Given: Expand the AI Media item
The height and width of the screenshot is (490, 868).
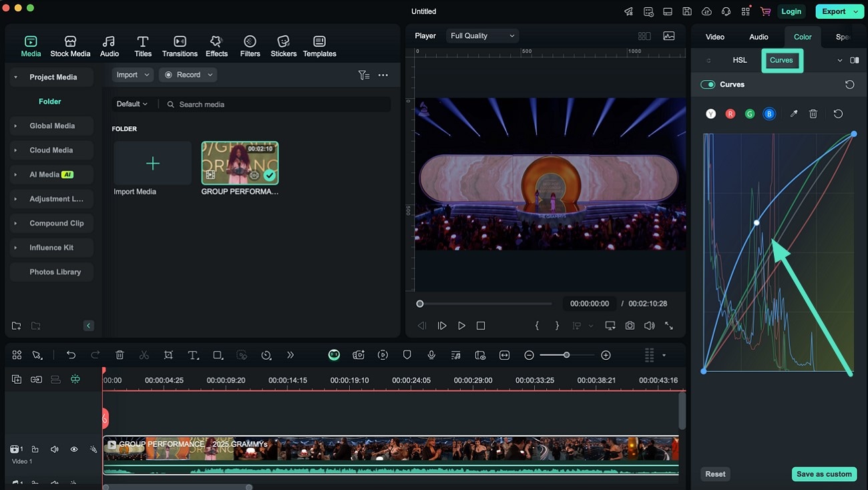Looking at the screenshot, I should point(16,175).
